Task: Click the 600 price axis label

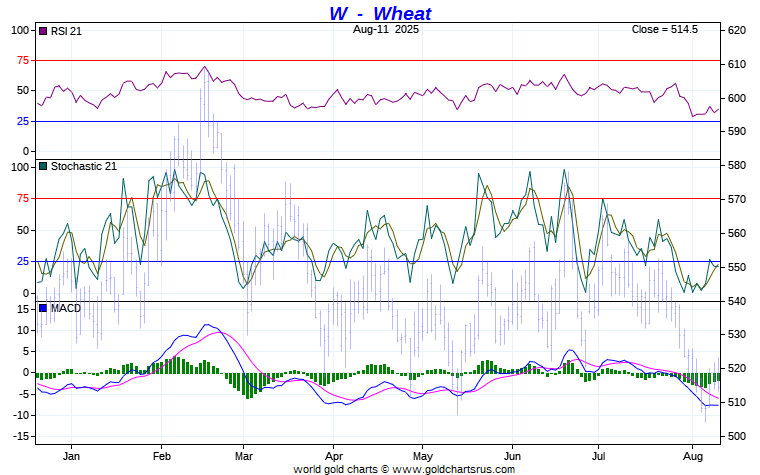Action: (x=737, y=98)
